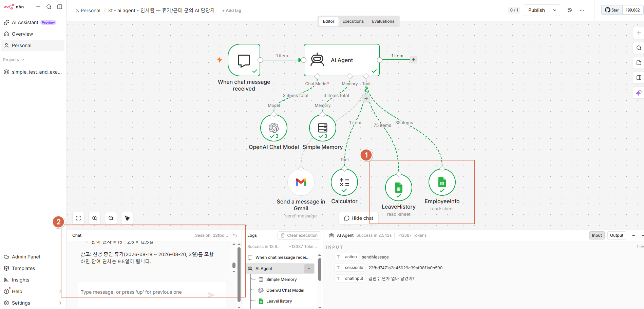Add node with canvas plus button
The width and height of the screenshot is (644, 309).
[639, 33]
